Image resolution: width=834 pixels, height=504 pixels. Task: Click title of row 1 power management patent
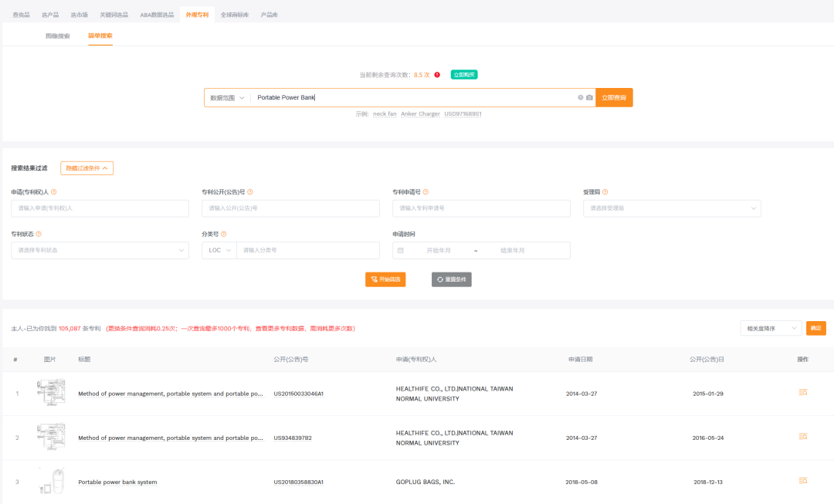(170, 394)
